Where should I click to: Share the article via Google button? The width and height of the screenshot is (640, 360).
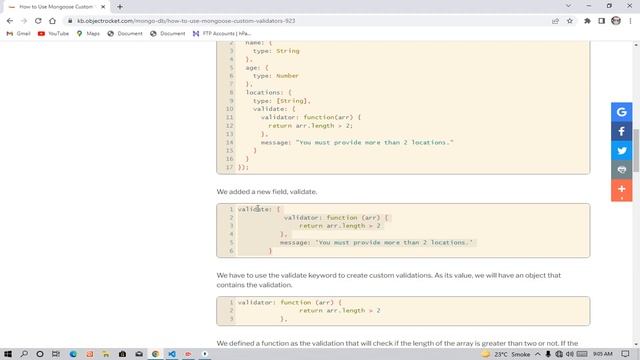pyautogui.click(x=621, y=112)
